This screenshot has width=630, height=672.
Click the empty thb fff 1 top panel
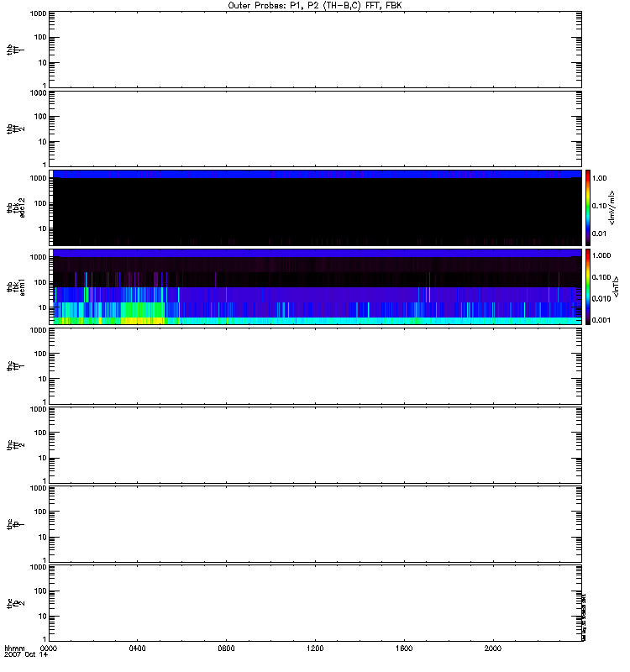315,49
